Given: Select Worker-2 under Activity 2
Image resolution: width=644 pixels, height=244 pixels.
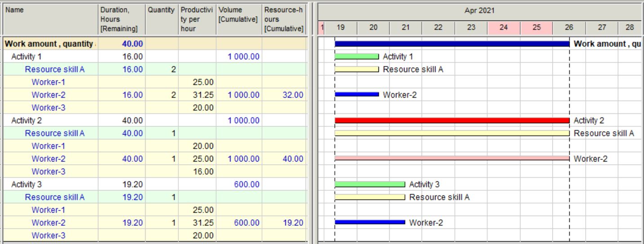Looking at the screenshot, I should tap(48, 158).
